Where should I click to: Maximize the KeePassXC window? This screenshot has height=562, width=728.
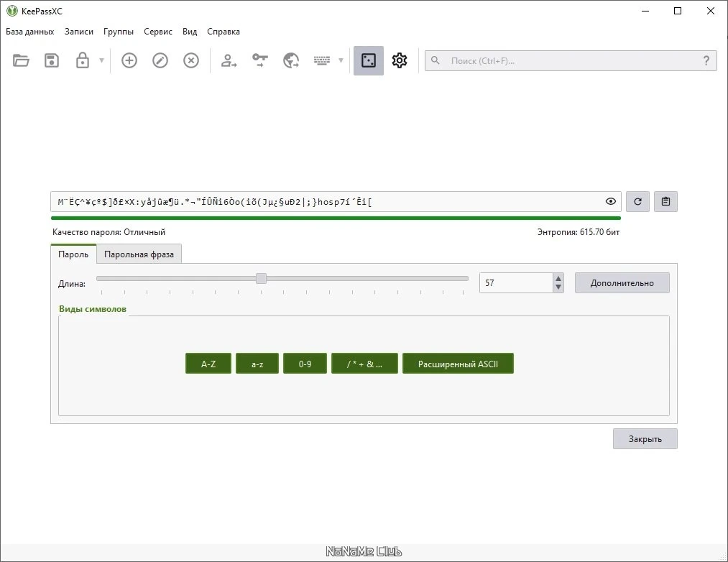point(678,11)
